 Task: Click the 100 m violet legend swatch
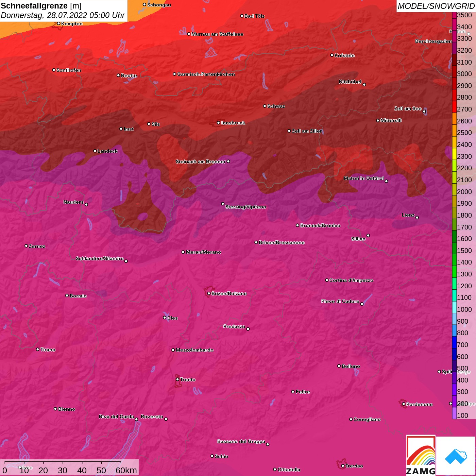tap(454, 413)
